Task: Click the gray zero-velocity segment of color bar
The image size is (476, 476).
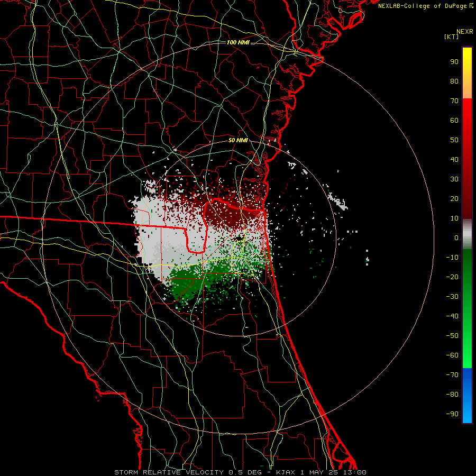Action: (467, 234)
